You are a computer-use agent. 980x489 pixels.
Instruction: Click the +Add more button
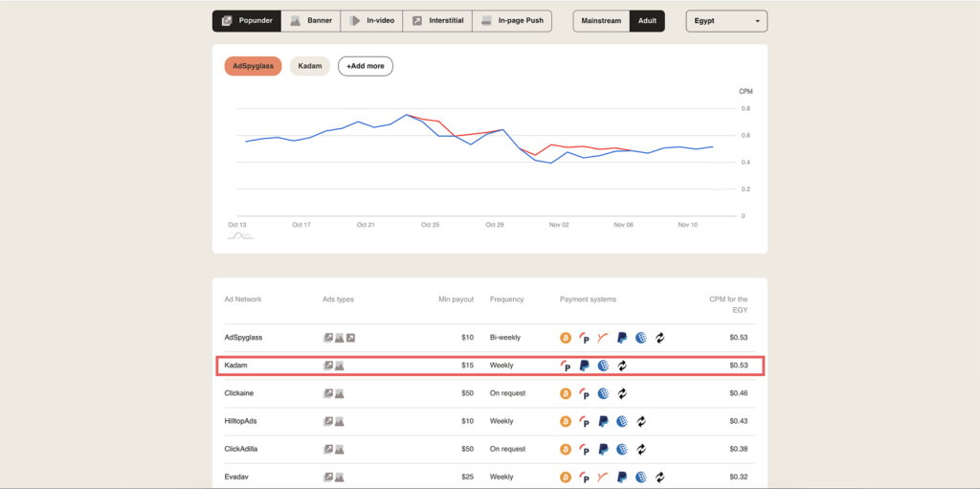coord(366,66)
